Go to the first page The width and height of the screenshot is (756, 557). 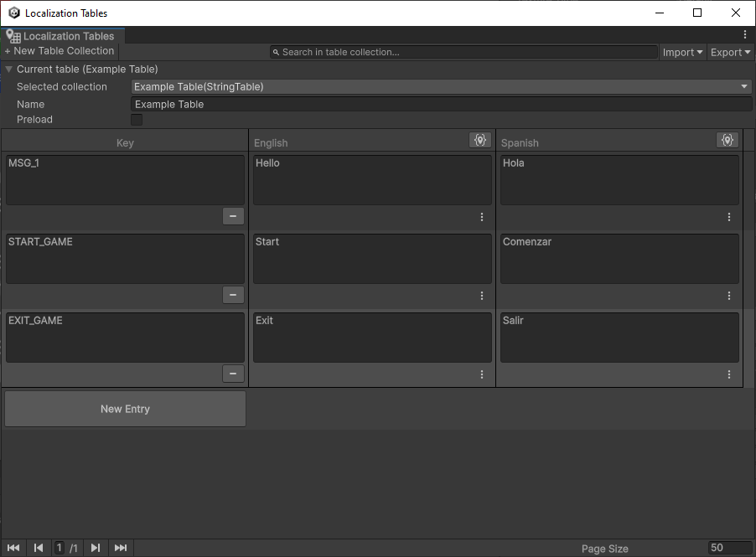pos(13,548)
